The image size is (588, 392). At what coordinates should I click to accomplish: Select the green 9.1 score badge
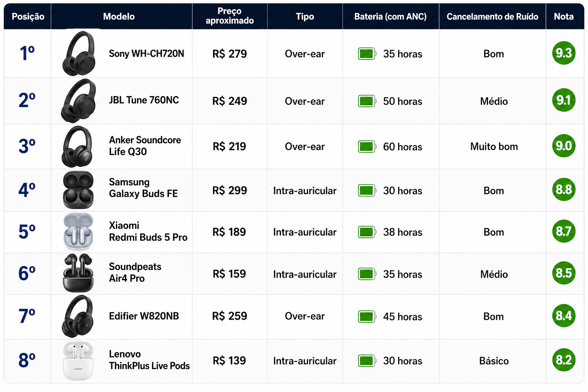[x=564, y=100]
